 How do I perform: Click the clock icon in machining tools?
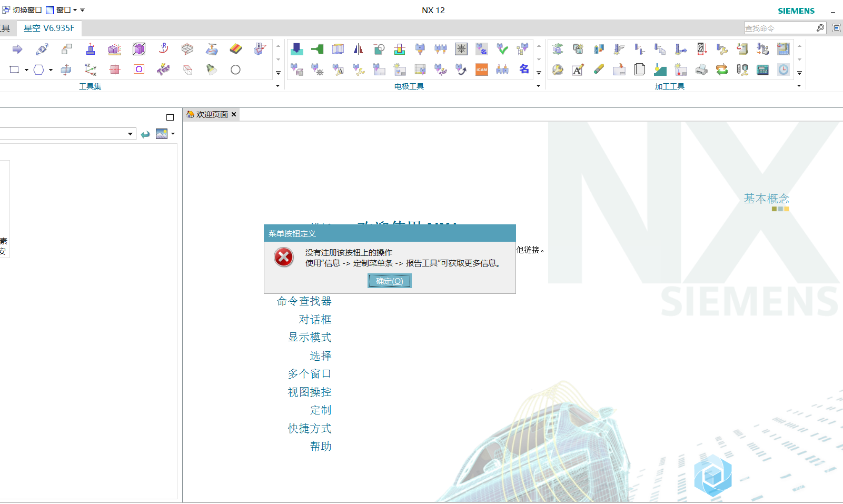click(x=784, y=70)
